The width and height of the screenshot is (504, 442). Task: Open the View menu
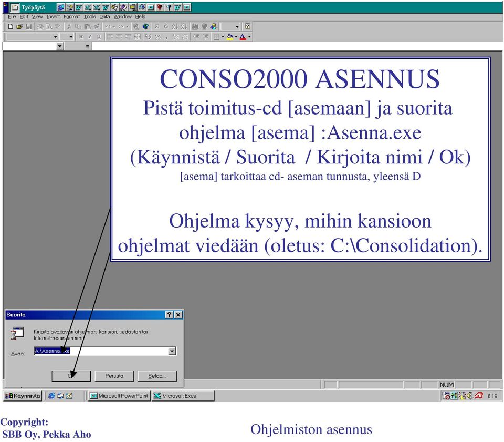(x=37, y=17)
